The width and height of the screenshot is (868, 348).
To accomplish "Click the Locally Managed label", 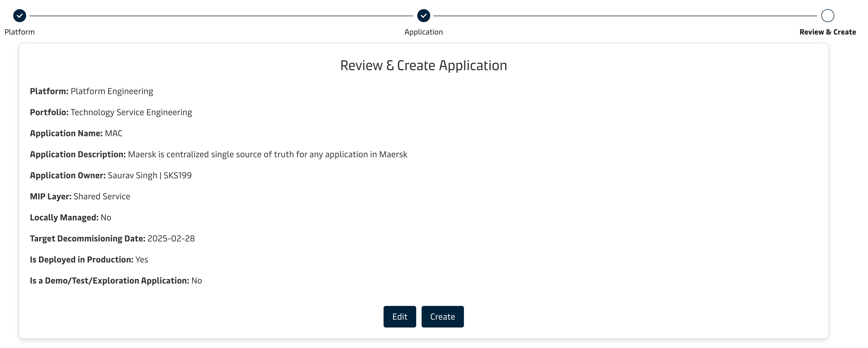I will [64, 218].
